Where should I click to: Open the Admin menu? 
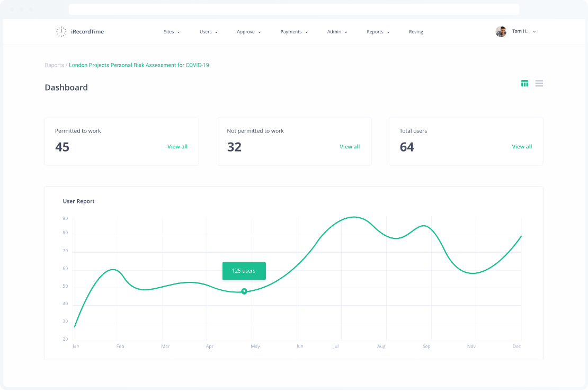click(337, 32)
